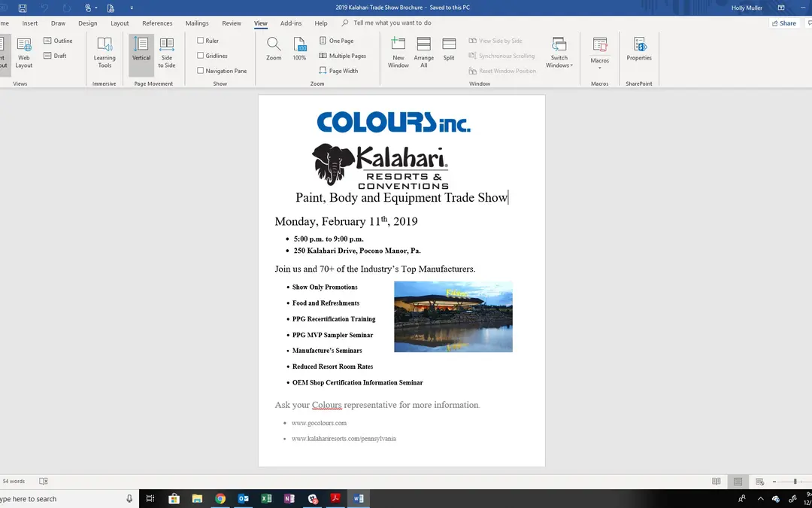The height and width of the screenshot is (508, 812).
Task: Show hidden system tray icons
Action: pyautogui.click(x=760, y=499)
